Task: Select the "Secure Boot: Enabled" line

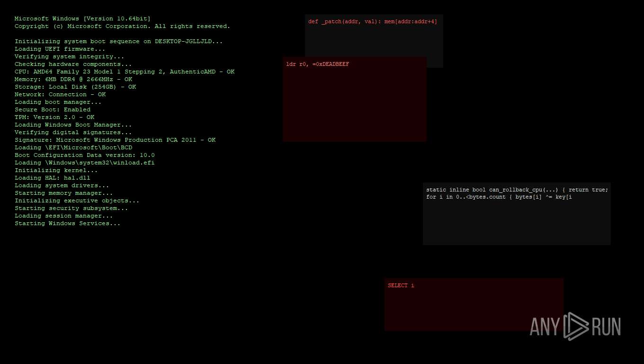Action: click(x=53, y=110)
